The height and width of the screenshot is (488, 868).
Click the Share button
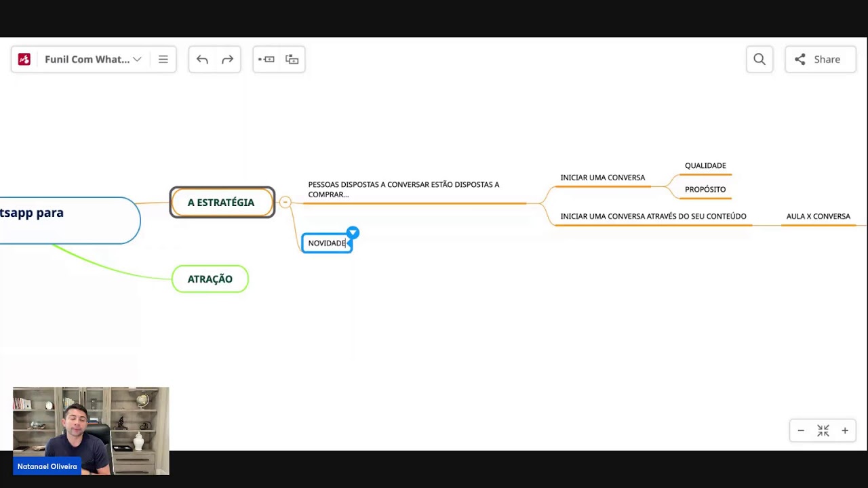[x=820, y=60]
